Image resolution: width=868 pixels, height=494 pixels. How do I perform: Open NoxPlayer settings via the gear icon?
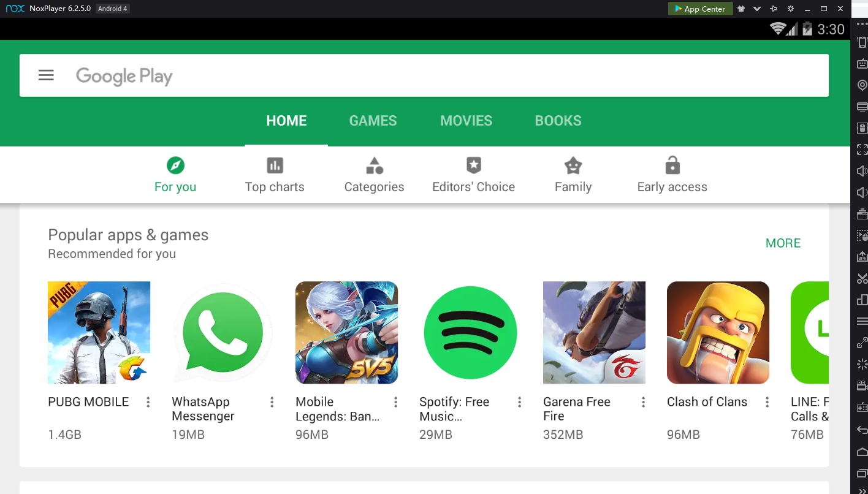click(x=791, y=9)
